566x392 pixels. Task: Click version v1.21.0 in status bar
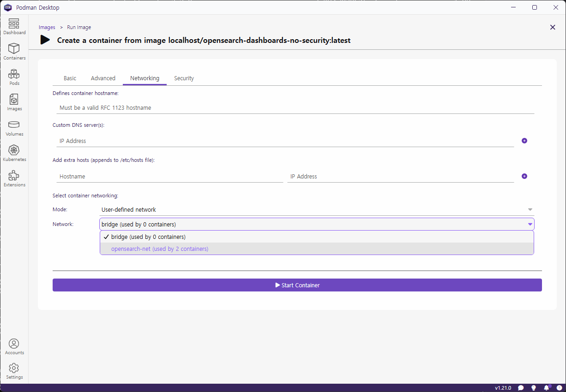[503, 388]
